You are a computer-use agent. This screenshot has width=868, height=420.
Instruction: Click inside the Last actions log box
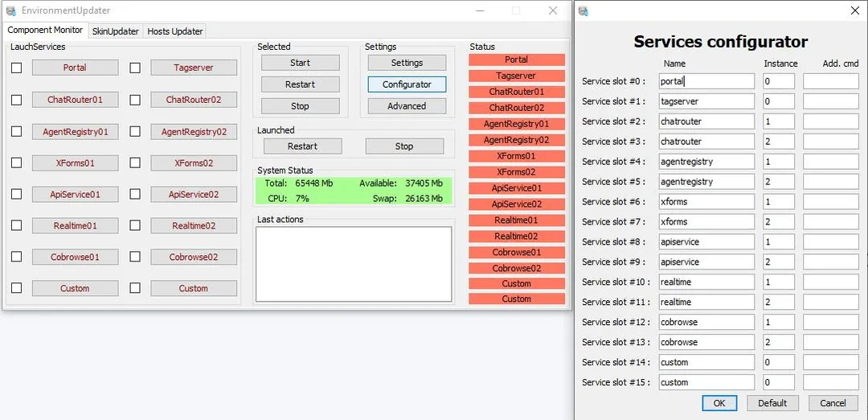coord(354,264)
